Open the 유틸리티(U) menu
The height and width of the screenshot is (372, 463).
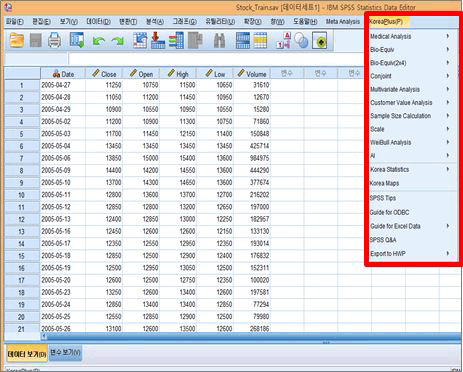[220, 22]
